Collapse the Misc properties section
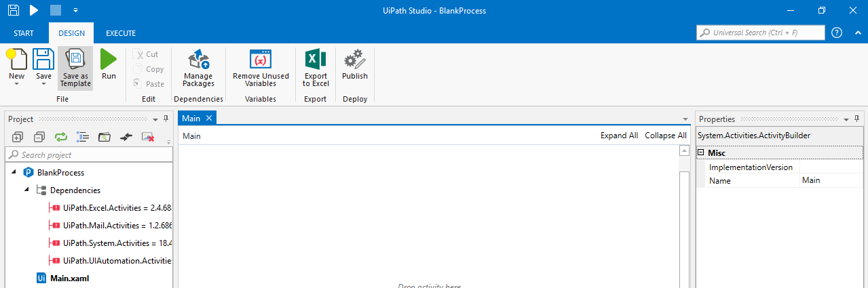This screenshot has height=288, width=868. pyautogui.click(x=701, y=152)
